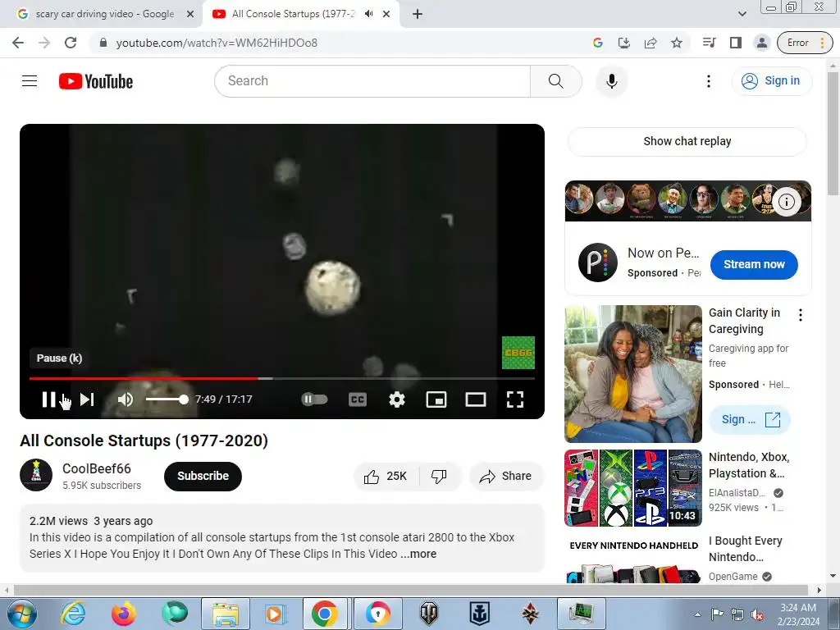Open the Nintendo, Xbox, Playstation video thumbnail
Viewport: 840px width, 630px height.
[x=633, y=488]
